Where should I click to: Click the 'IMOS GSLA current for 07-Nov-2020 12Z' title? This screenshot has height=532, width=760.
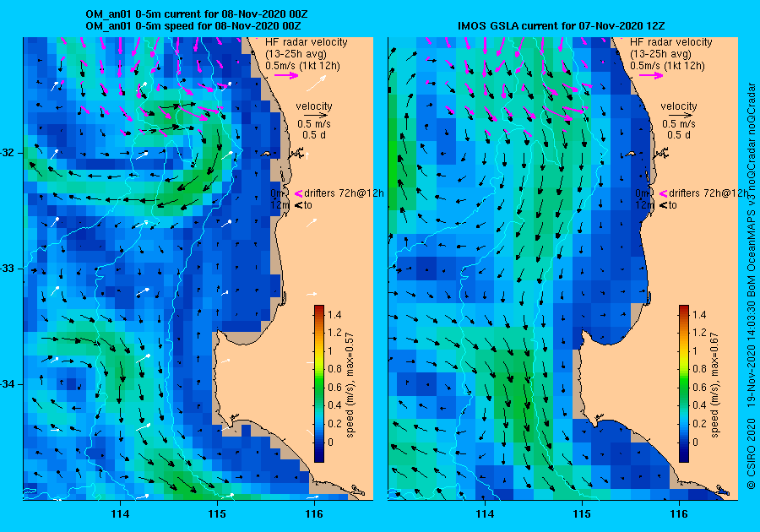click(x=562, y=25)
